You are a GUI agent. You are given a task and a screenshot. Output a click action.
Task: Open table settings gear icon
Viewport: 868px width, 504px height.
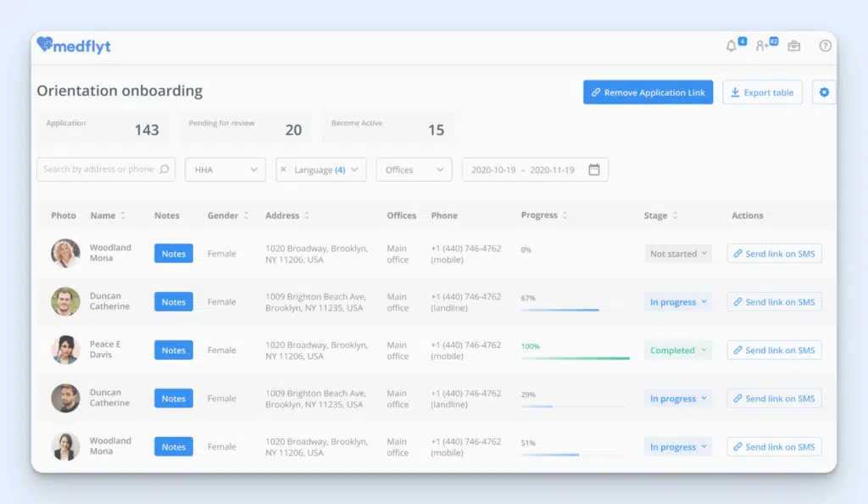pyautogui.click(x=824, y=92)
